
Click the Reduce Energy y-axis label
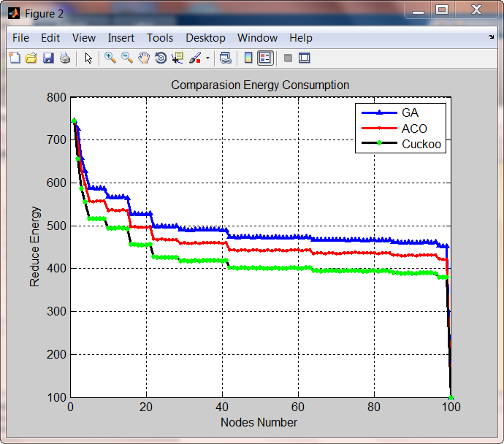pyautogui.click(x=34, y=247)
